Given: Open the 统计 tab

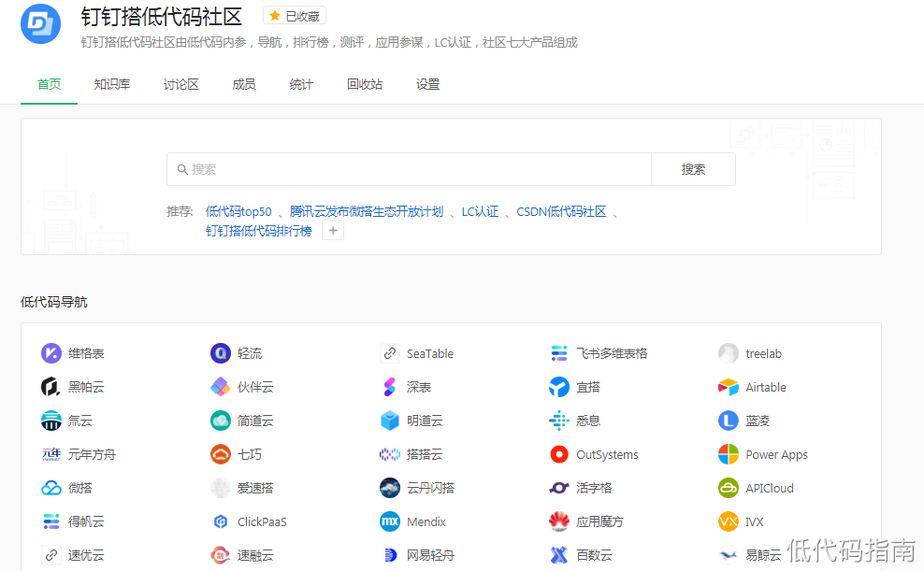Looking at the screenshot, I should 301,84.
